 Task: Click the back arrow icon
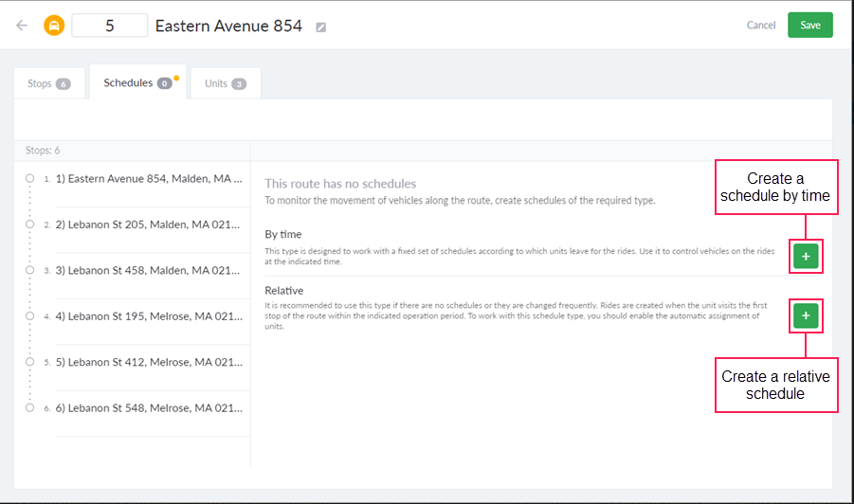[x=22, y=26]
